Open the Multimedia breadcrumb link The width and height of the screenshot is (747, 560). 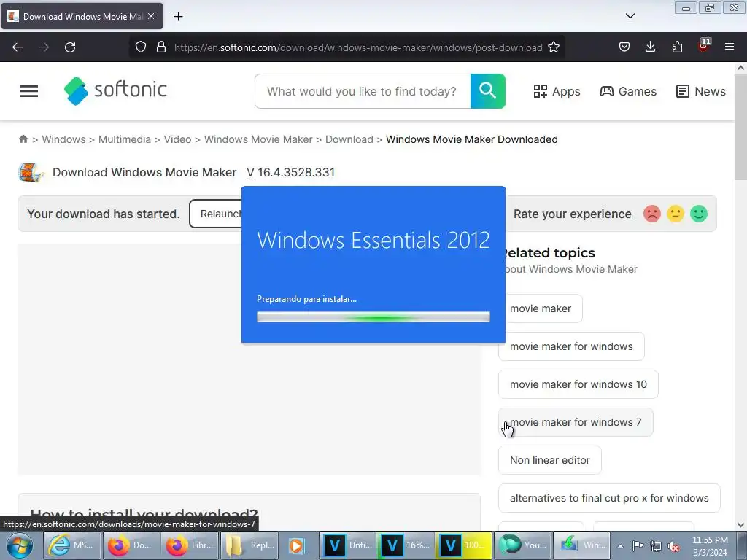tap(124, 139)
